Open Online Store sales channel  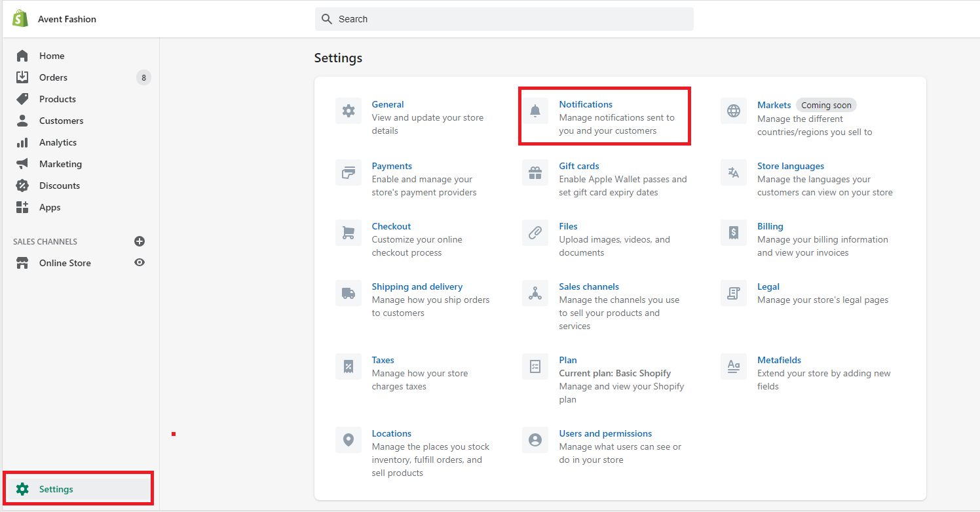point(65,263)
